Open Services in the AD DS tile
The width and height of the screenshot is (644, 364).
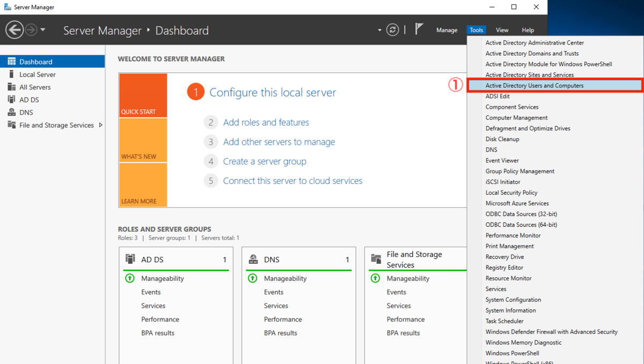153,306
